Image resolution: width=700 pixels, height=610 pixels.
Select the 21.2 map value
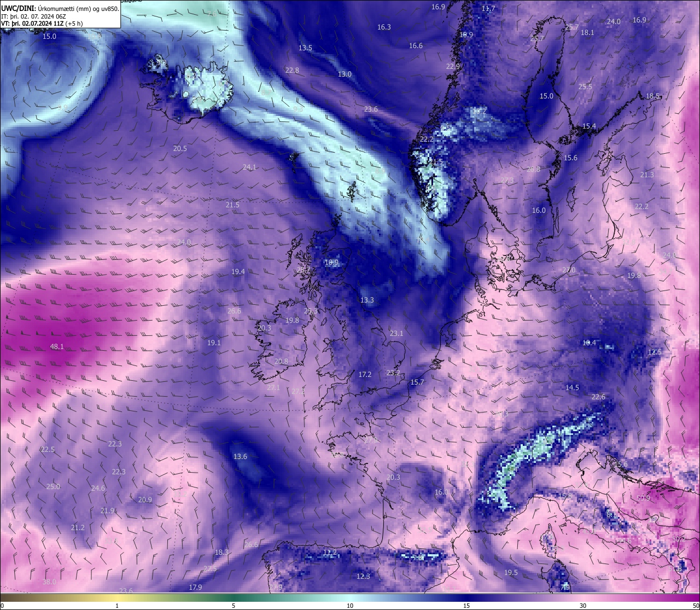[x=78, y=528]
